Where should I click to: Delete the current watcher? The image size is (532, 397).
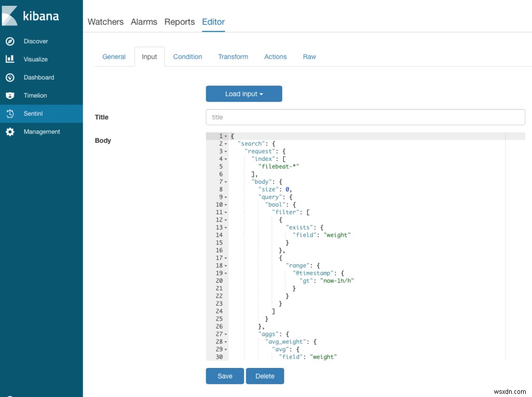coord(265,376)
